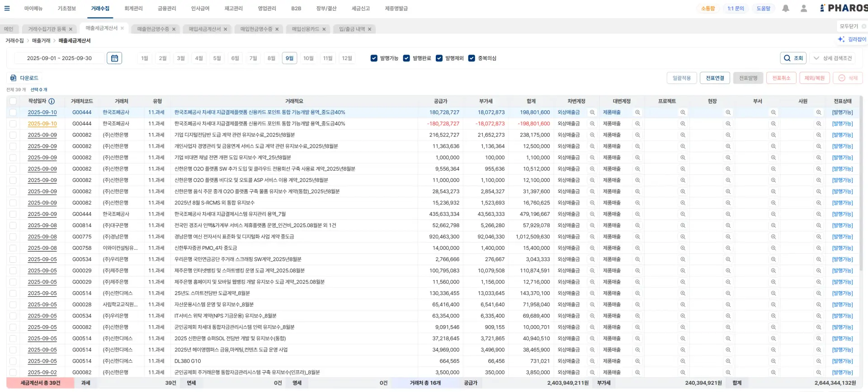
Task: Search 현장 in the first 한국조폐공사 row
Action: coord(728,112)
